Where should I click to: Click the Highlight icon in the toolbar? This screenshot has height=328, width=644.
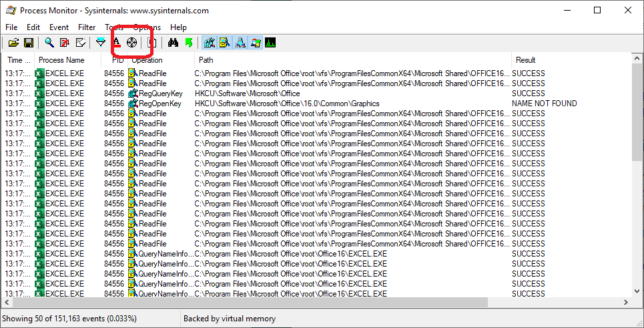(x=117, y=43)
